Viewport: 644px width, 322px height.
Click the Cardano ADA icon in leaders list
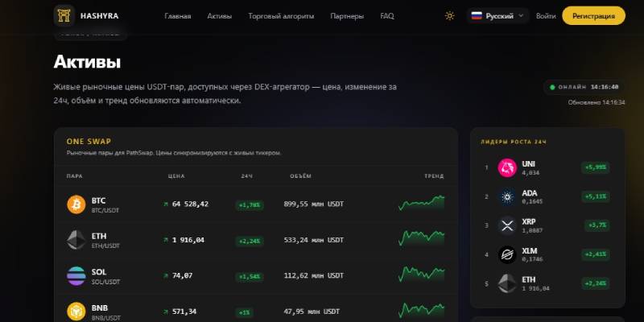(507, 196)
